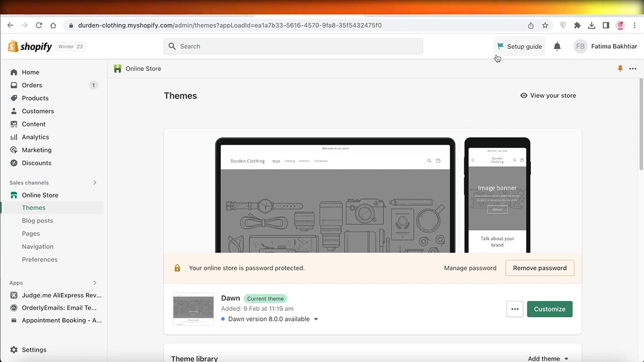Viewport: 644px width, 362px height.
Task: Toggle the browser side panel icon
Action: [606, 25]
